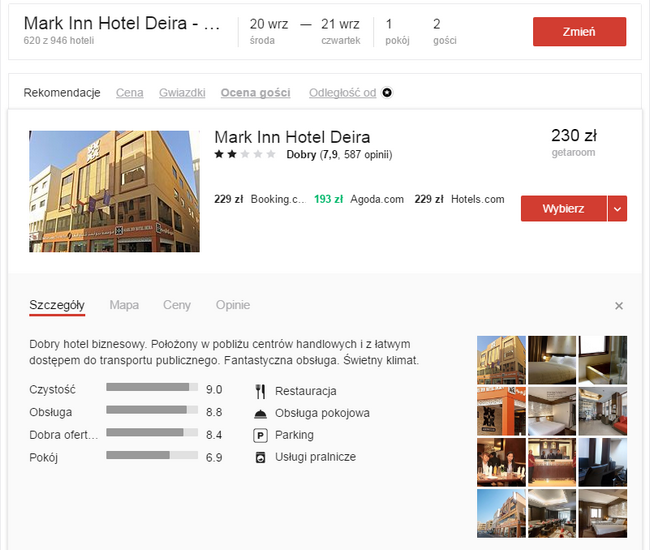Click the laundry service icon
This screenshot has height=550, width=650.
point(261,457)
